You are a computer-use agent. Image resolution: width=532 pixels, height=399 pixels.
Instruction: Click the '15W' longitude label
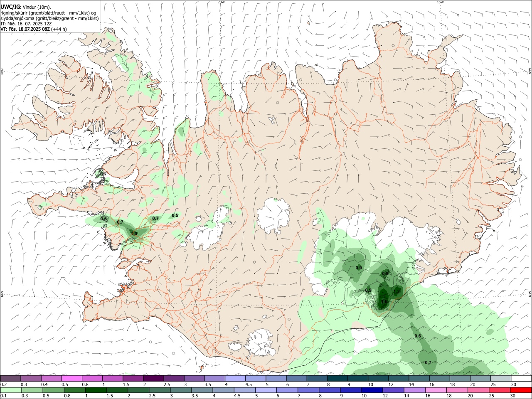pyautogui.click(x=440, y=2)
